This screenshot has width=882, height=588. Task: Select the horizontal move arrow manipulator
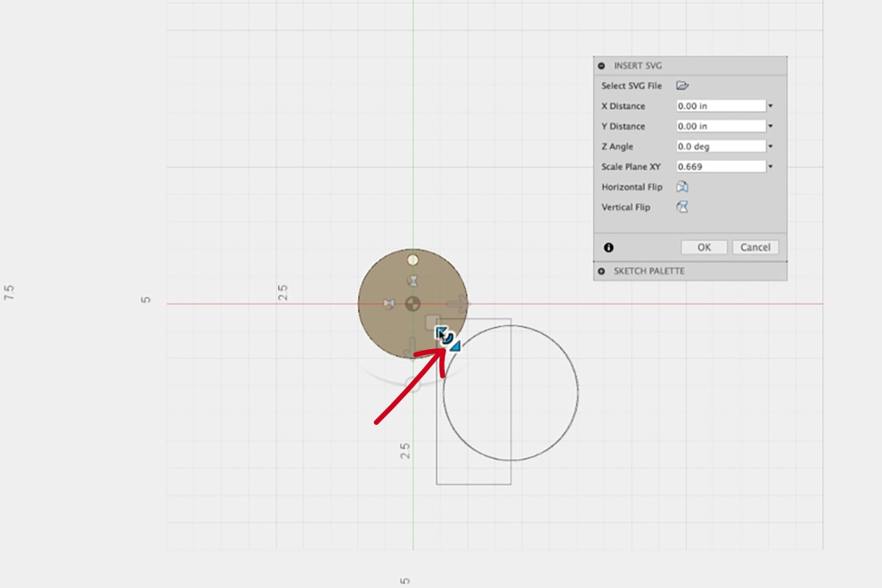coord(457,303)
